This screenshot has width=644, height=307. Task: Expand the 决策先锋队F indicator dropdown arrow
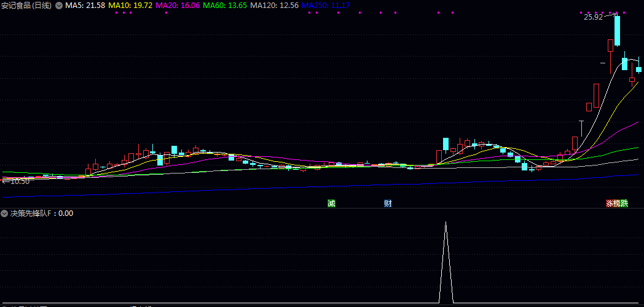5,213
